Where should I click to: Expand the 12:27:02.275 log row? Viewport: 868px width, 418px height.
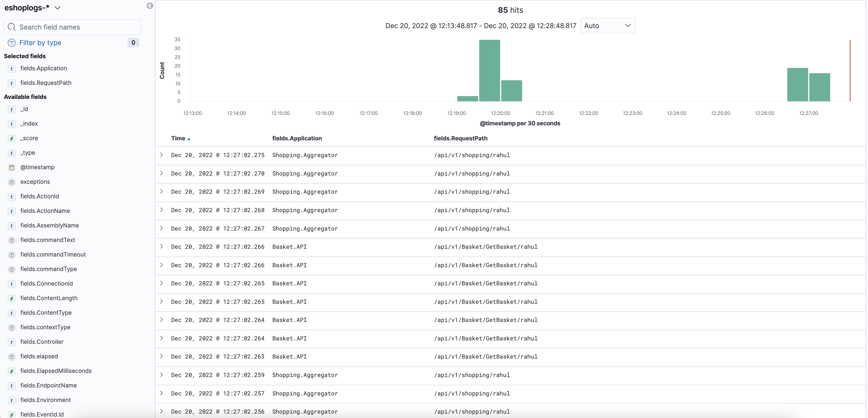161,155
